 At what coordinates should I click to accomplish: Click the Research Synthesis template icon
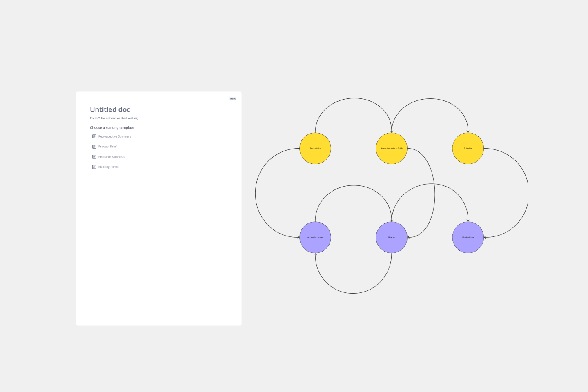(94, 157)
